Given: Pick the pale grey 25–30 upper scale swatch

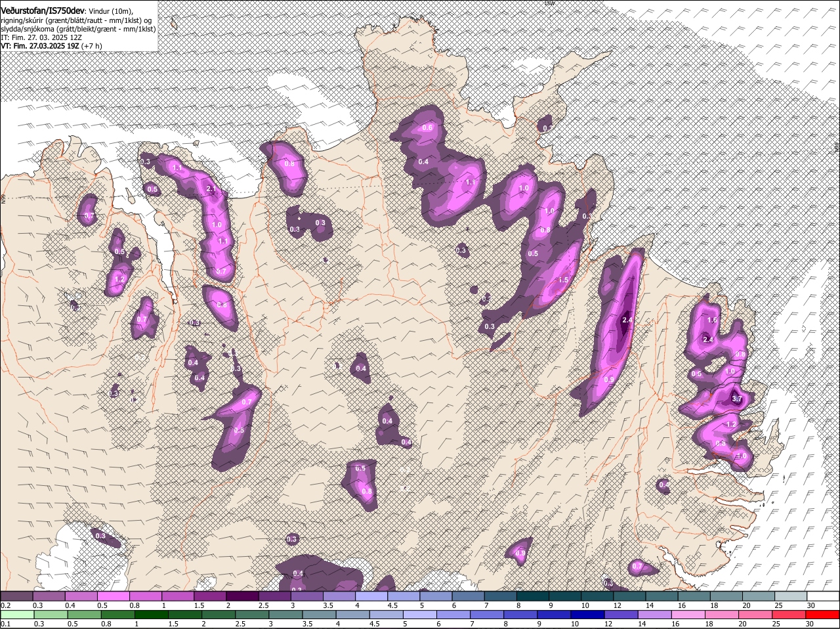Looking at the screenshot, I should pos(791,596).
